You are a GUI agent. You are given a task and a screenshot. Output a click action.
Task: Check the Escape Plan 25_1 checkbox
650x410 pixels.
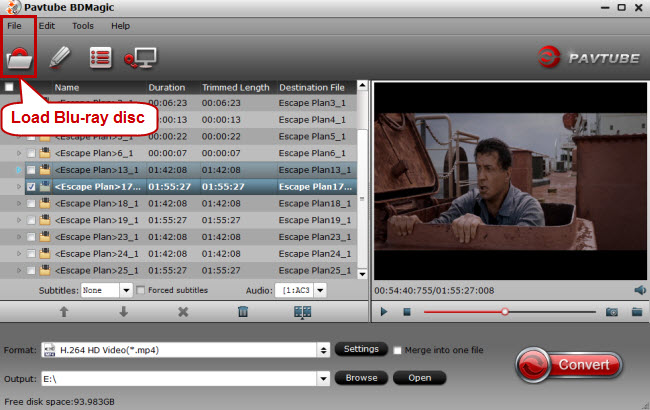pos(31,271)
